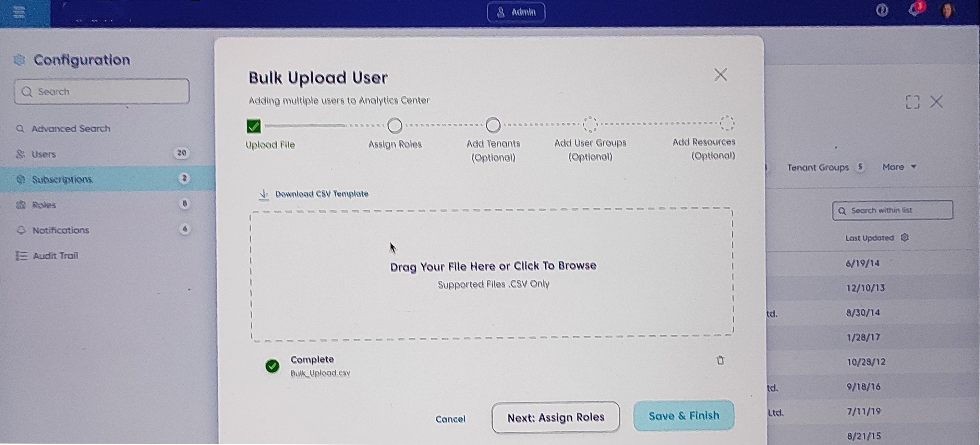
Task: Click the Audit Trail list icon
Action: click(x=21, y=256)
